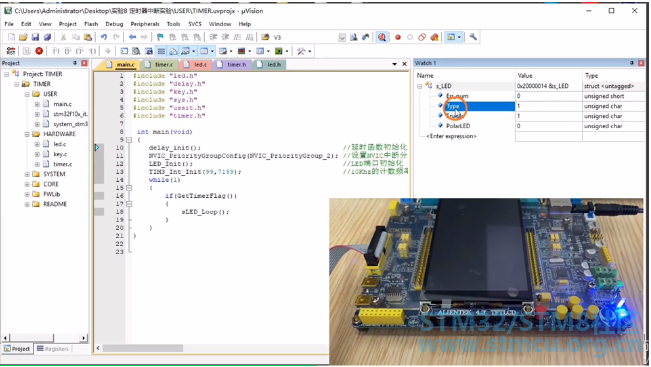Disable all breakpoints icon

[422, 37]
